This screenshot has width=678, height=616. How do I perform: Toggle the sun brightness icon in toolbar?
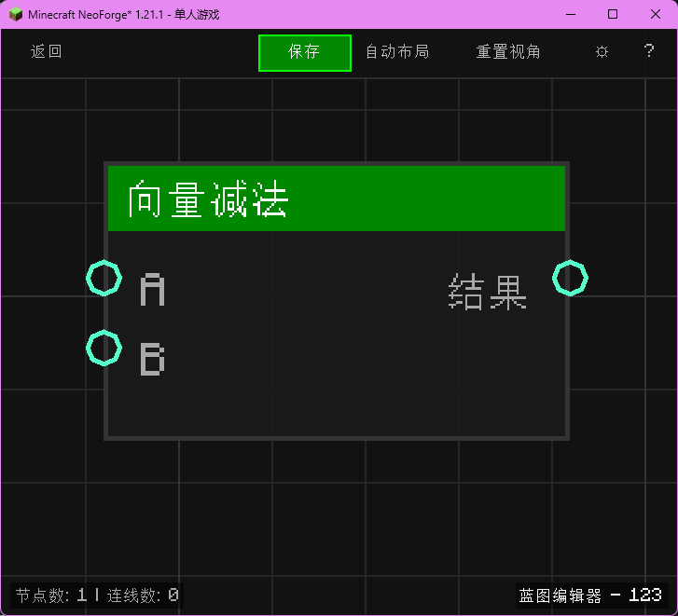602,52
